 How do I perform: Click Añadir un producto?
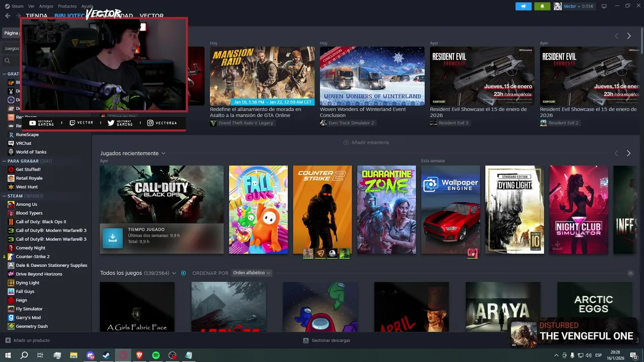click(27, 340)
